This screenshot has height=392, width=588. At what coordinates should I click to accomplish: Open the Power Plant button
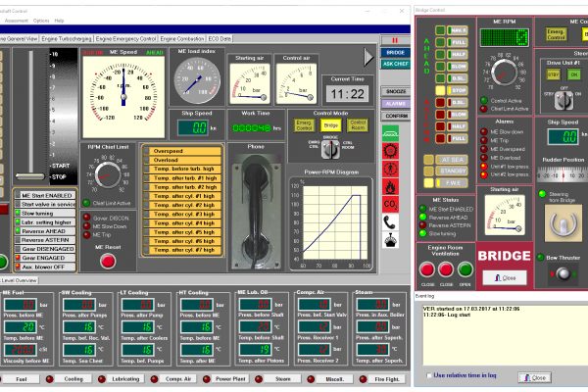(230, 379)
